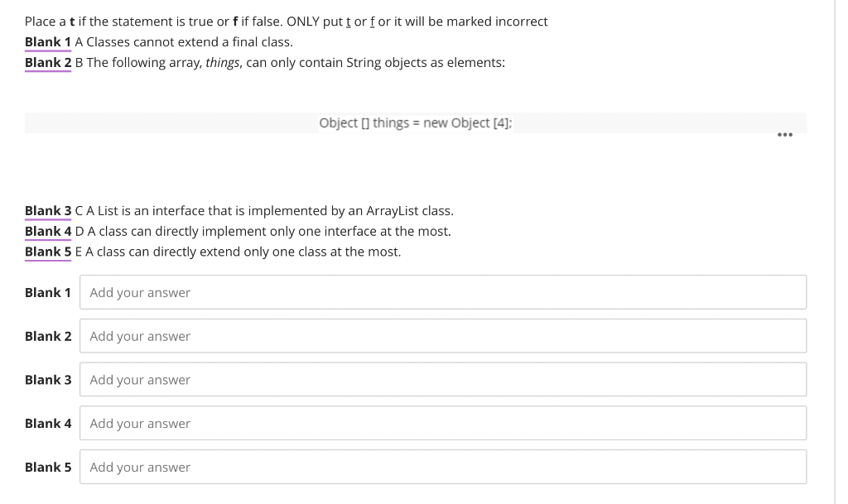
Task: Click the Blank 1 answer field
Action: 443,292
